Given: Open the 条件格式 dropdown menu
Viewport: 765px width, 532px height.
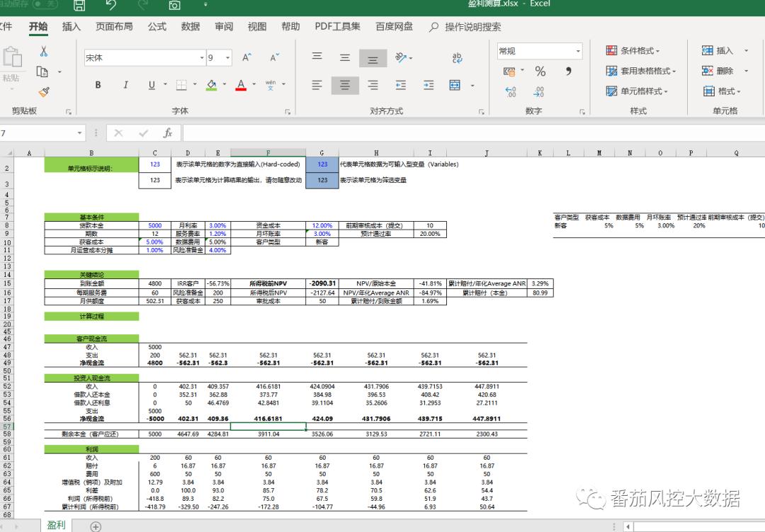Looking at the screenshot, I should [633, 51].
